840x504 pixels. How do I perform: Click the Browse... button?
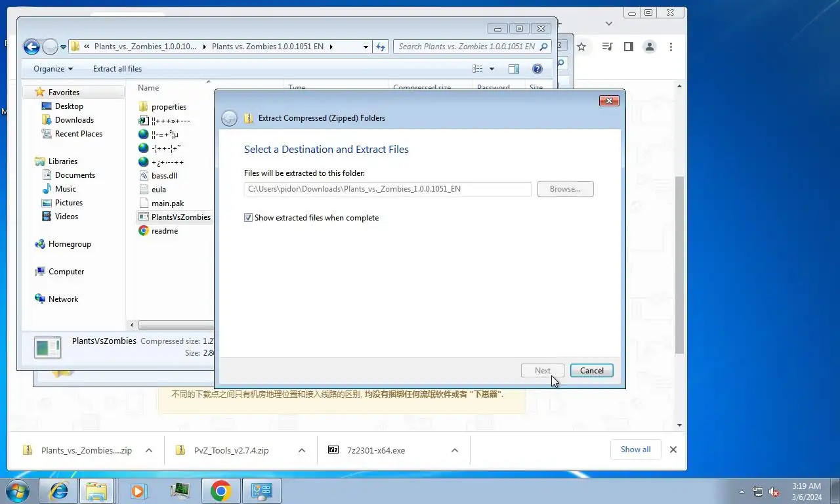click(x=565, y=189)
